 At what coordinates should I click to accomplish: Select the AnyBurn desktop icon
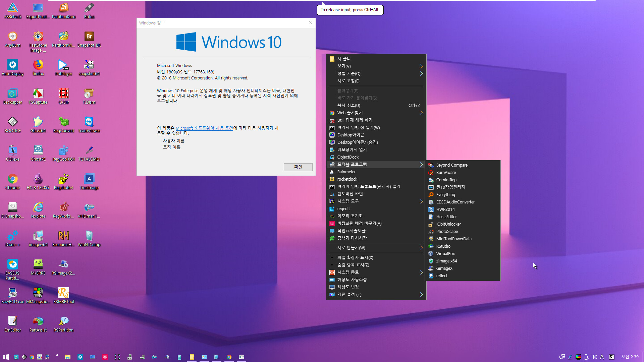[x=13, y=39]
